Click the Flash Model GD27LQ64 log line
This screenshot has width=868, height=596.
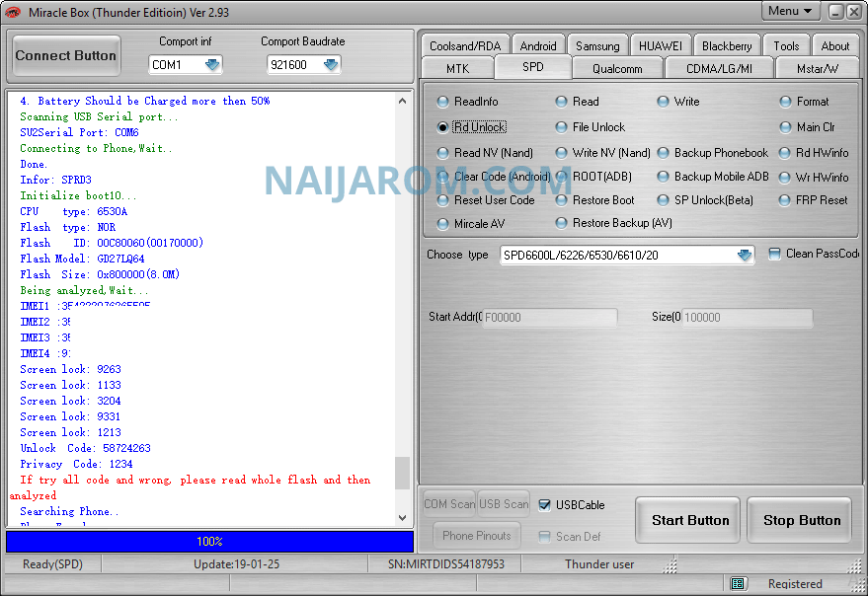83,259
